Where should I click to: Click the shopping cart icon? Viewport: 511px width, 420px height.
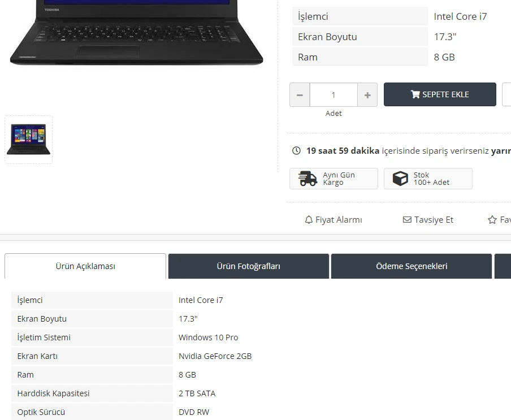tap(415, 94)
